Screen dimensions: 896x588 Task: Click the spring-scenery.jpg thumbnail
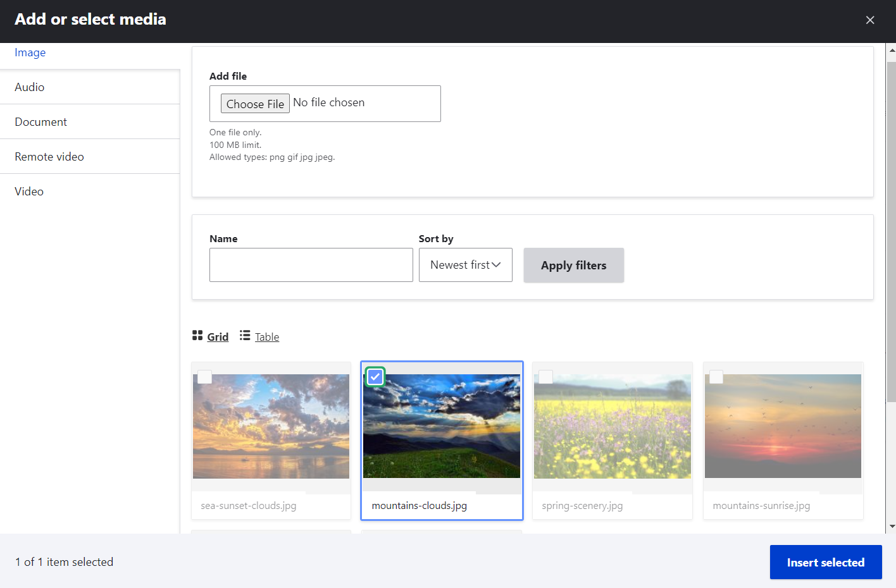(x=612, y=426)
